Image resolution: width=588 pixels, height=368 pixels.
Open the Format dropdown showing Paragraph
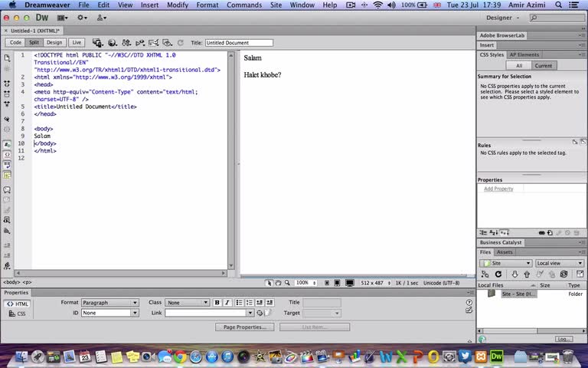coord(110,303)
